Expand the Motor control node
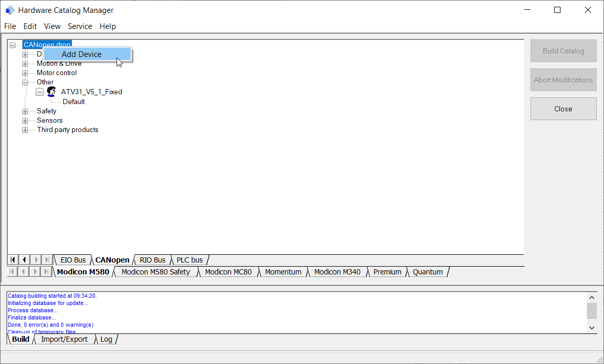604x364 pixels. click(25, 73)
